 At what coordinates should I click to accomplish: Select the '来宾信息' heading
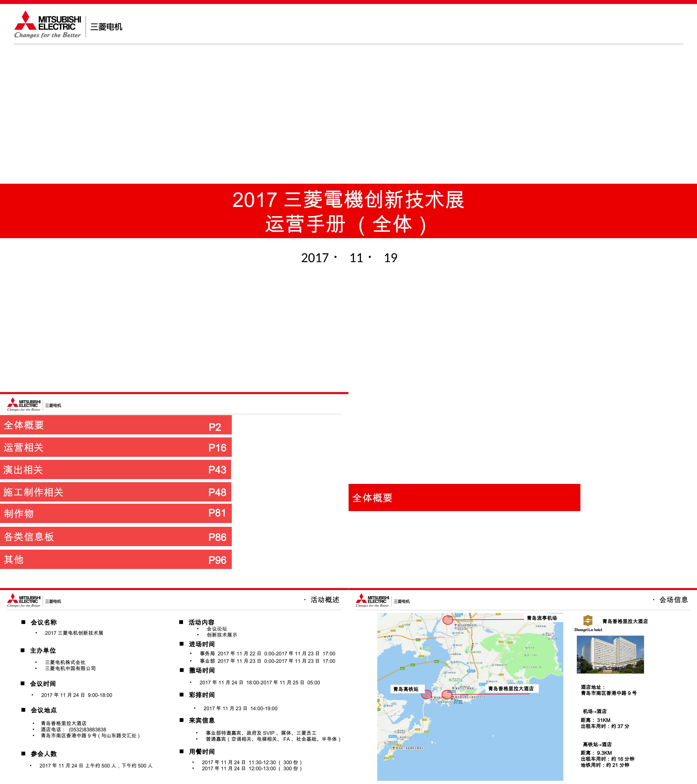(202, 720)
